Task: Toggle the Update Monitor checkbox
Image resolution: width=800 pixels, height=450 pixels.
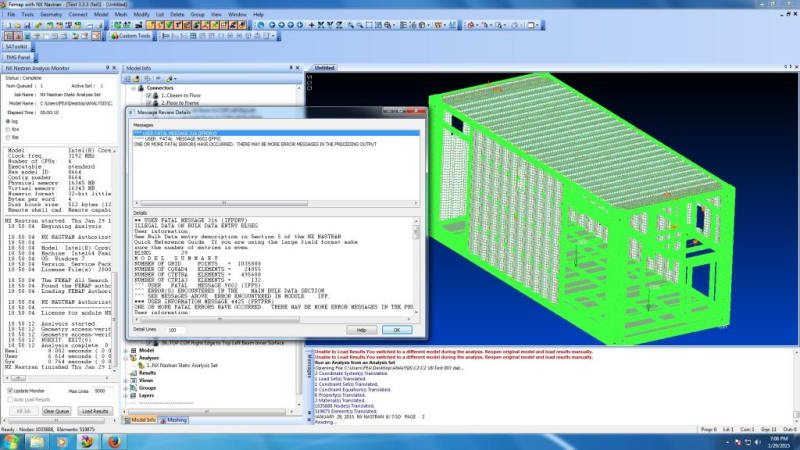Action: tap(10, 391)
